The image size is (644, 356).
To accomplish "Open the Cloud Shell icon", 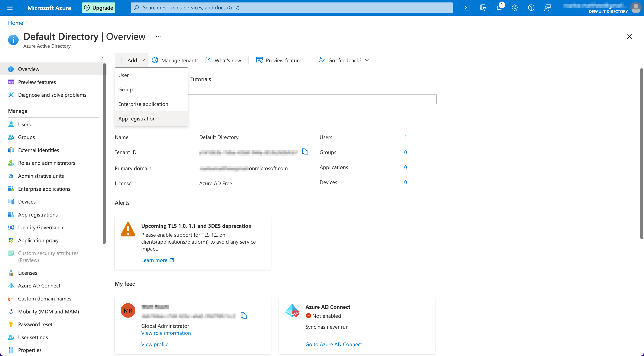I will tap(466, 8).
